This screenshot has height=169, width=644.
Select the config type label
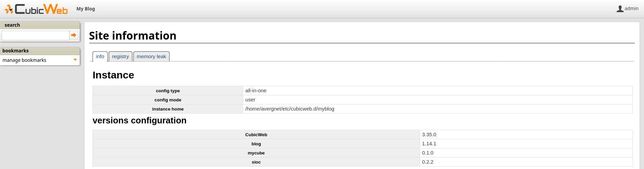pos(168,91)
